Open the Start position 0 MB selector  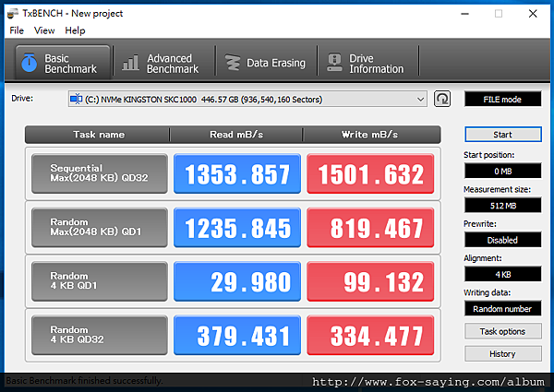503,172
